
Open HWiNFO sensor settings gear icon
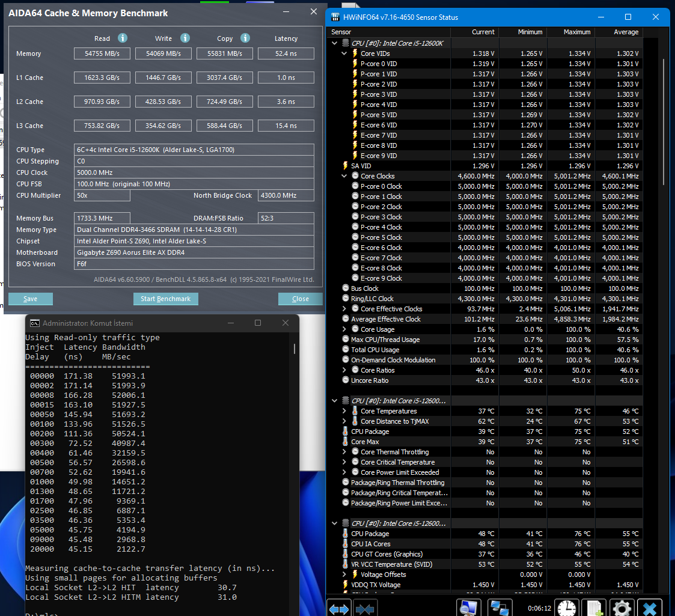point(622,608)
